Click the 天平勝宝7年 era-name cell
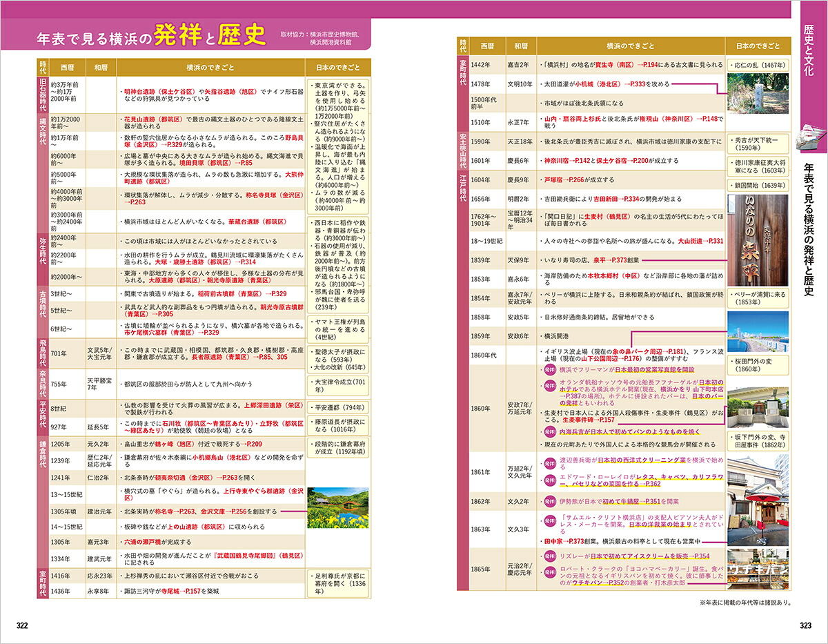 [101, 384]
